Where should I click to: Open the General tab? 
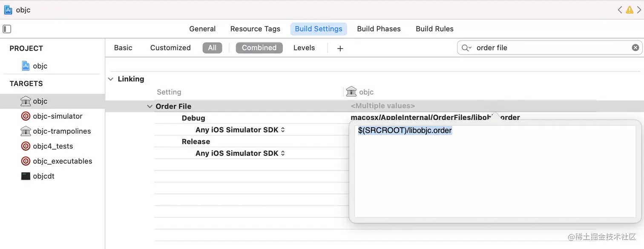coord(202,29)
